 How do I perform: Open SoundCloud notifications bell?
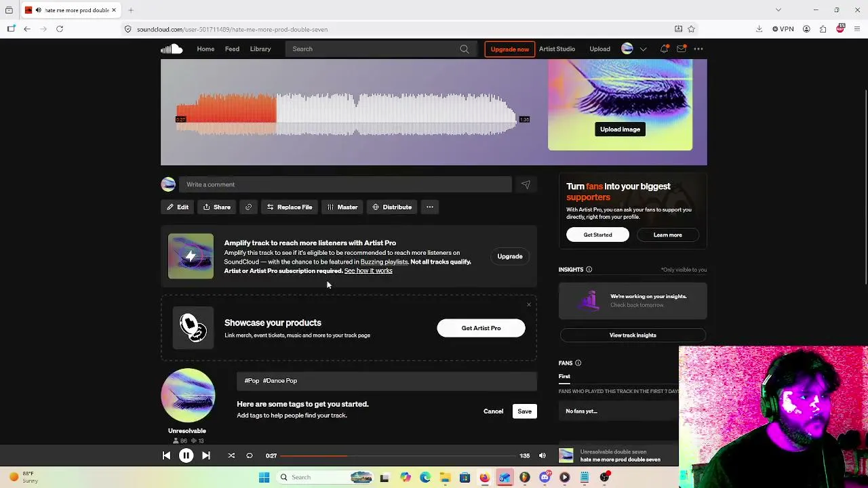[x=664, y=49]
